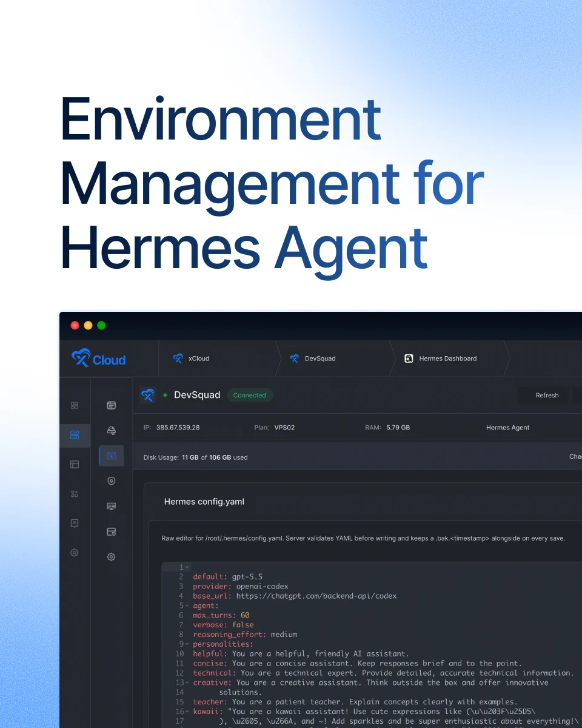This screenshot has height=728, width=582.
Task: Click the 'reasoning_effort: medium' line
Action: 245,635
